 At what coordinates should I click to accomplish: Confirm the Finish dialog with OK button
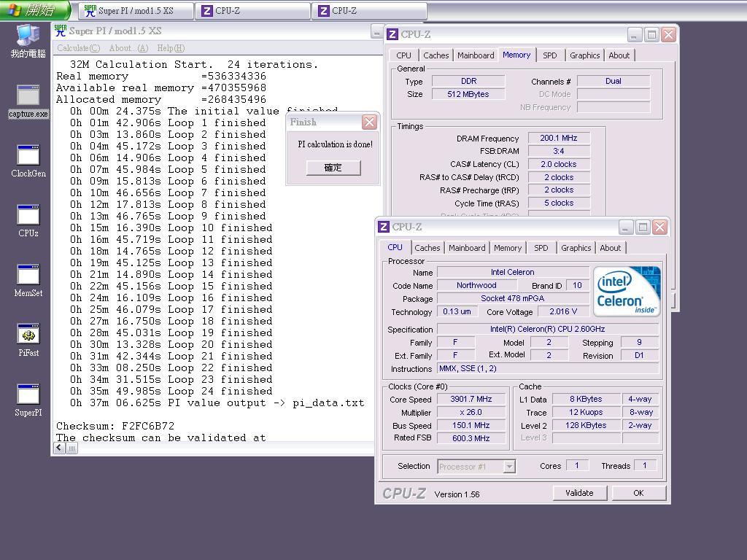[x=333, y=168]
